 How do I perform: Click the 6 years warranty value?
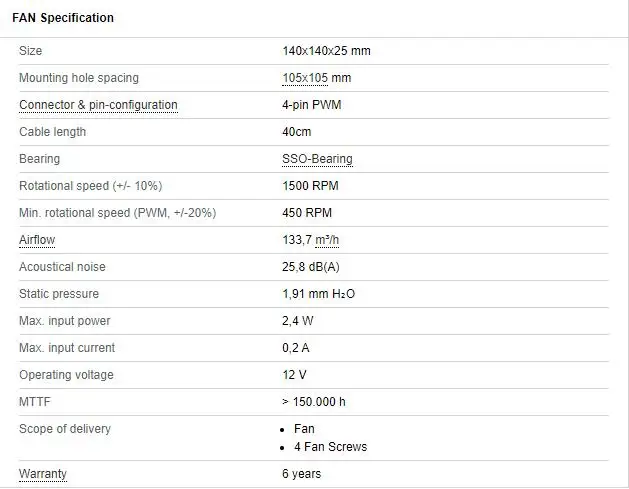pyautogui.click(x=302, y=474)
